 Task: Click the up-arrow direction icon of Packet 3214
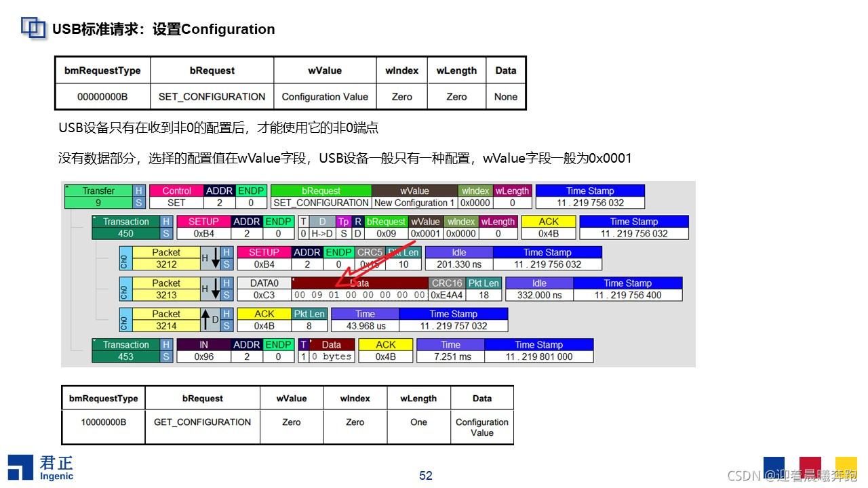(205, 320)
